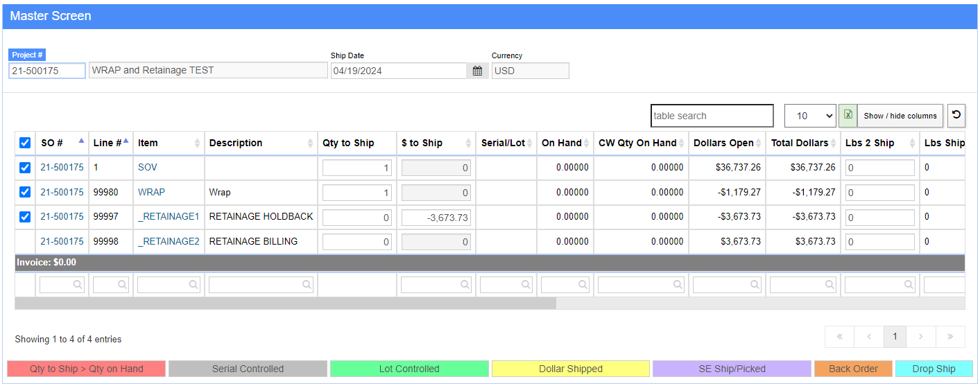Uncheck the RETAINAGE HOLDBACK row checkbox
This screenshot has height=386, width=980.
(25, 217)
